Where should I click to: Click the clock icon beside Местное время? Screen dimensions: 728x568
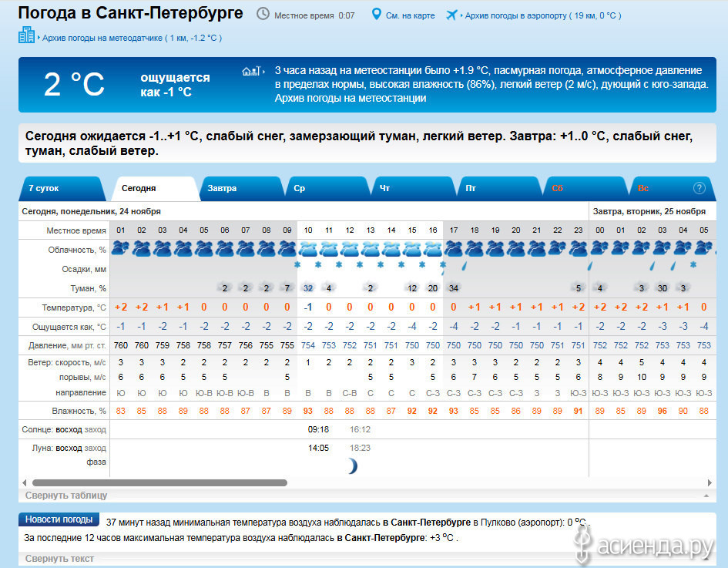click(x=263, y=15)
